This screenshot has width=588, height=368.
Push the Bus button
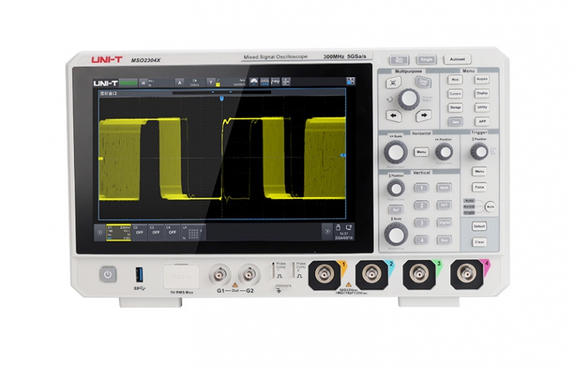click(444, 240)
